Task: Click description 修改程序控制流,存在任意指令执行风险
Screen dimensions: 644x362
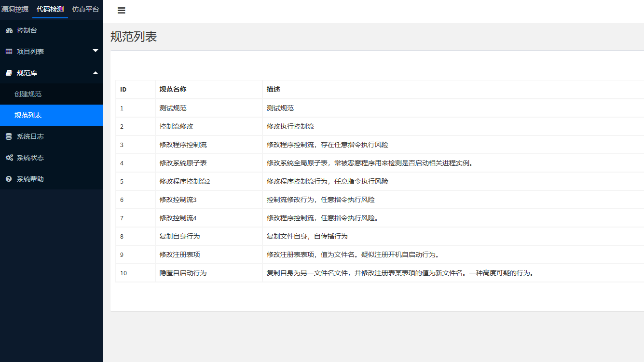Action: [328, 145]
